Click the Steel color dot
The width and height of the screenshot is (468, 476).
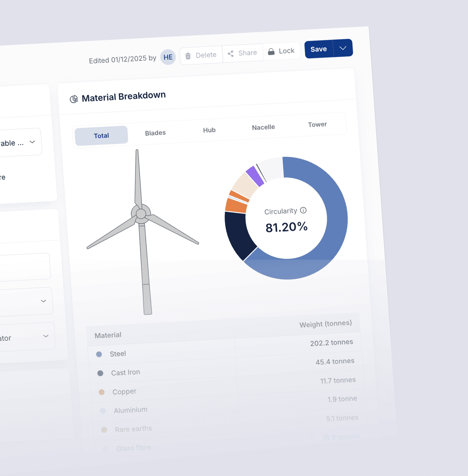(99, 354)
